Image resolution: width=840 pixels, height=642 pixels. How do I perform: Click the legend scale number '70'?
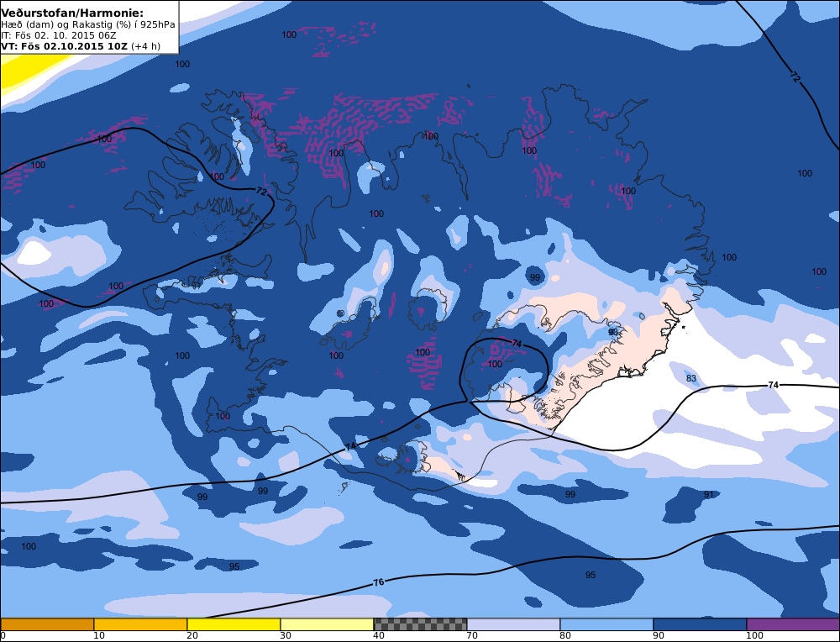click(x=472, y=636)
